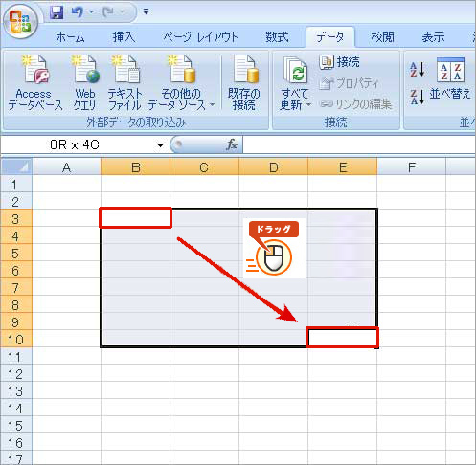Select column F header

click(412, 167)
